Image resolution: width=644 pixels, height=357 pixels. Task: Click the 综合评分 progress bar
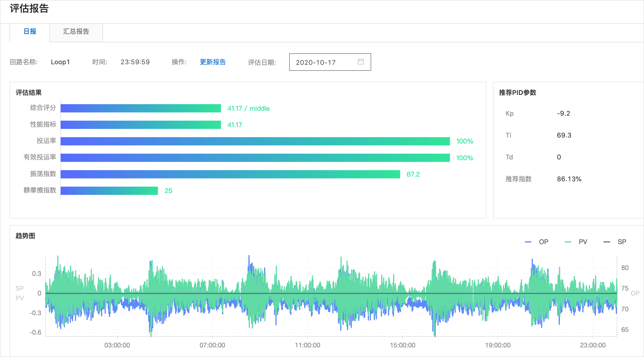(x=141, y=108)
